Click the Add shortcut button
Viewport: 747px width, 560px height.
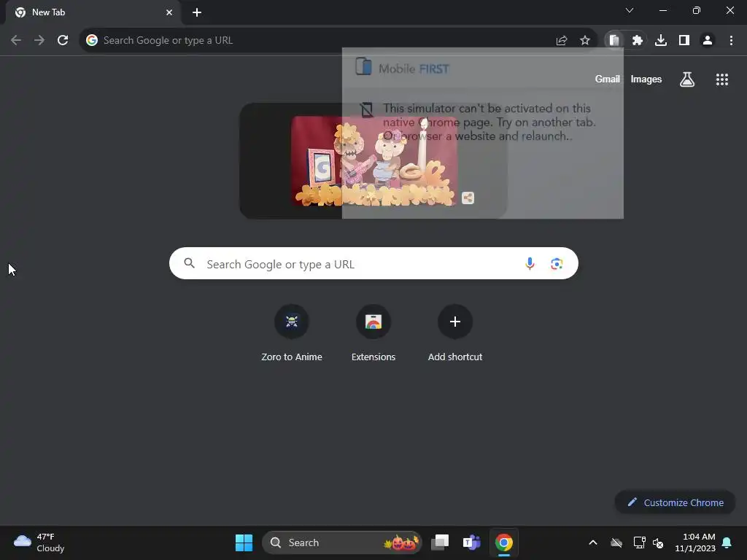click(455, 334)
